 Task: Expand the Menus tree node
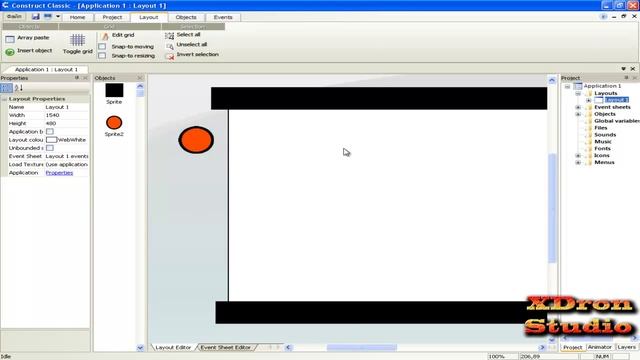tap(578, 162)
